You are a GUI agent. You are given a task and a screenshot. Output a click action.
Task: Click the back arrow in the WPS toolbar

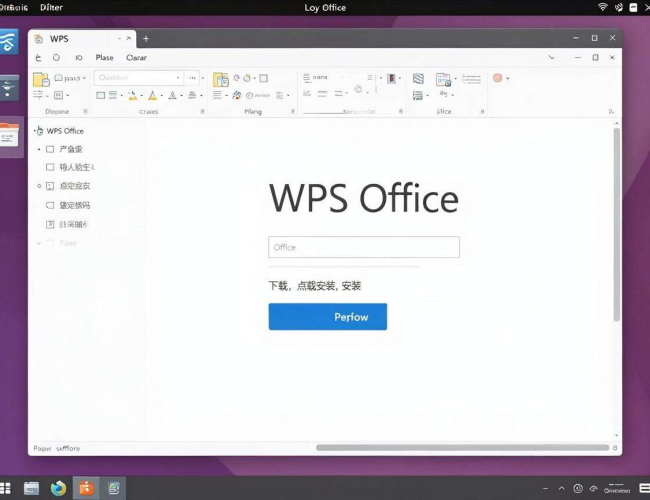click(38, 58)
